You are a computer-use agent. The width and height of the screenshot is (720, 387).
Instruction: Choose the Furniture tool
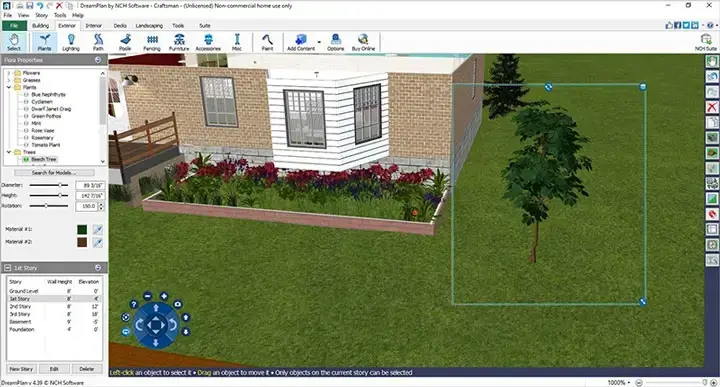(x=179, y=42)
